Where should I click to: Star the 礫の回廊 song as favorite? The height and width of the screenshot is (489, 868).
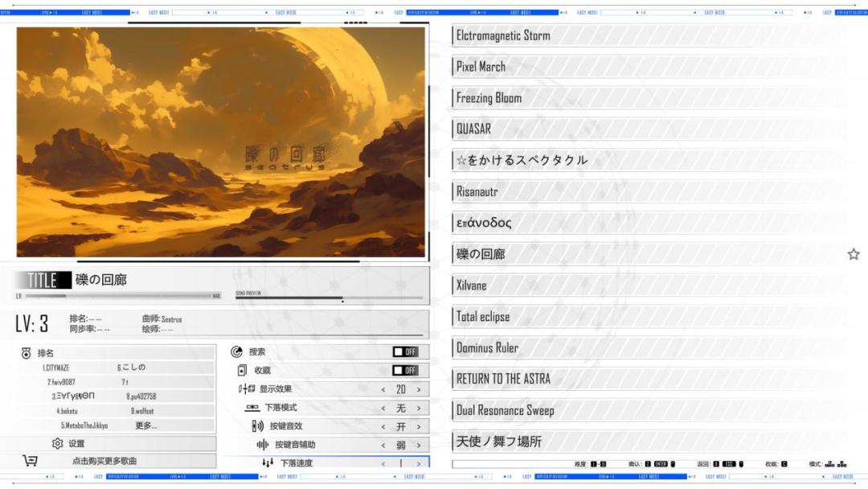(853, 254)
